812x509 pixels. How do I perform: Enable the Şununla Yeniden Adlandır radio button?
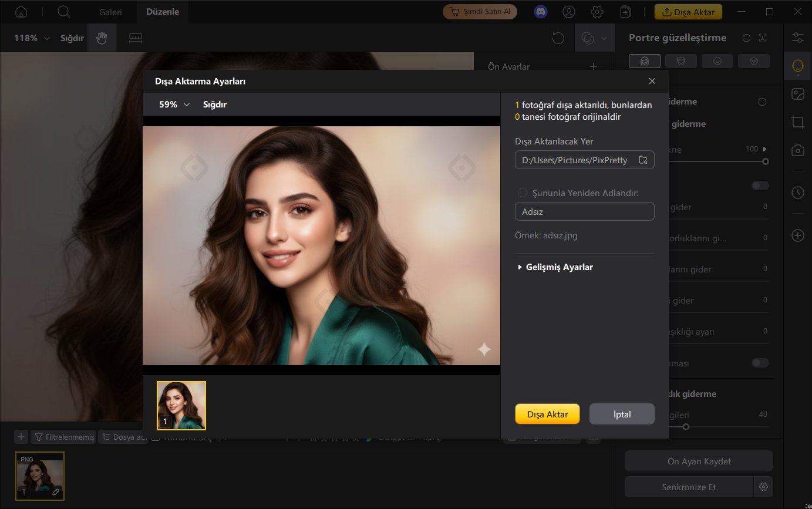coord(523,193)
